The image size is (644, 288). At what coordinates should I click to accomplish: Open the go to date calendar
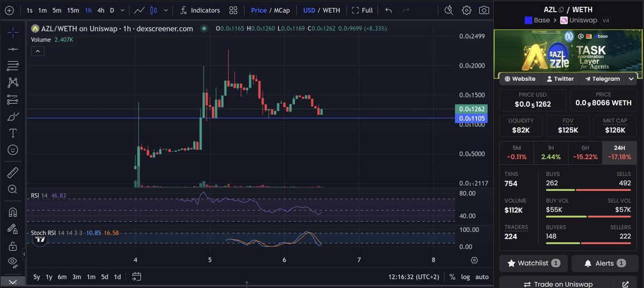pos(137,277)
